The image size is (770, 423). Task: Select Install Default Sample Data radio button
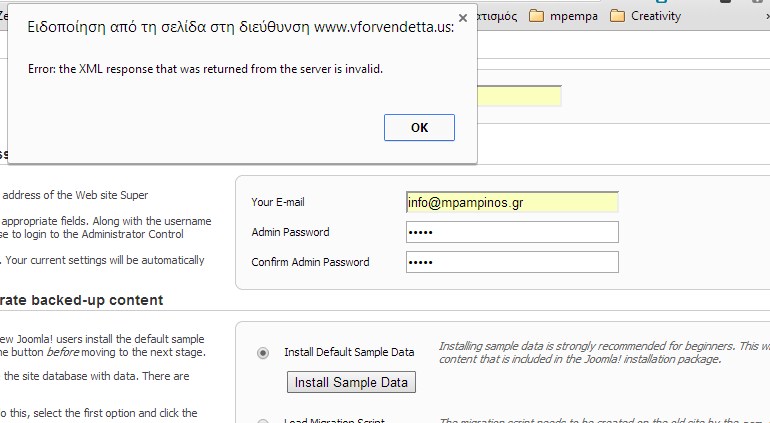(x=263, y=353)
